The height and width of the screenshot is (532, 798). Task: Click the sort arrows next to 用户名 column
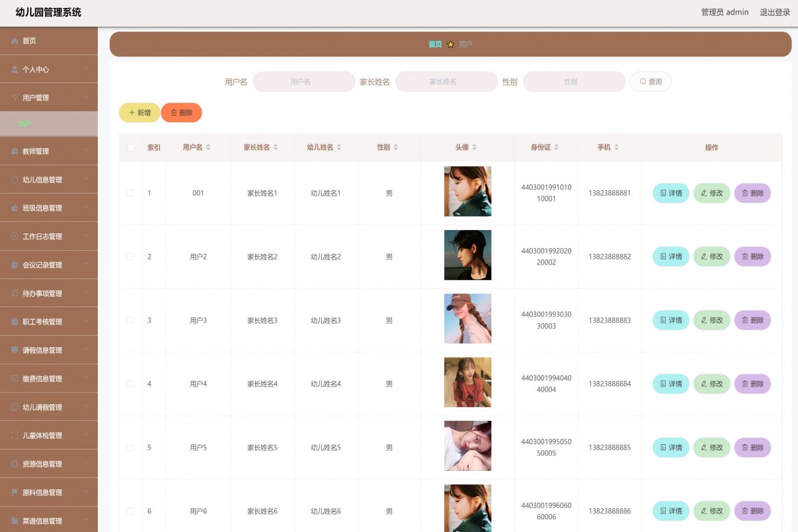pyautogui.click(x=208, y=148)
